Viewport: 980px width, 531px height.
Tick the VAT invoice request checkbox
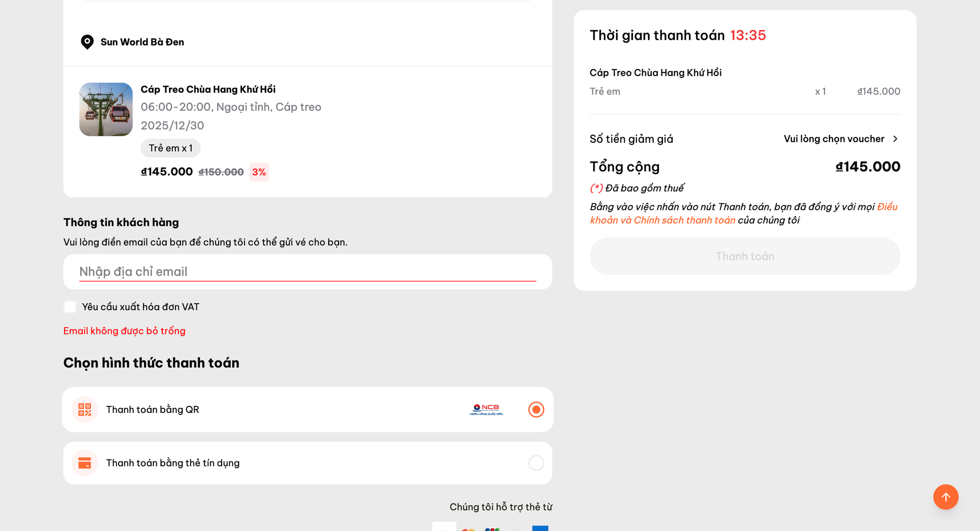pyautogui.click(x=70, y=307)
